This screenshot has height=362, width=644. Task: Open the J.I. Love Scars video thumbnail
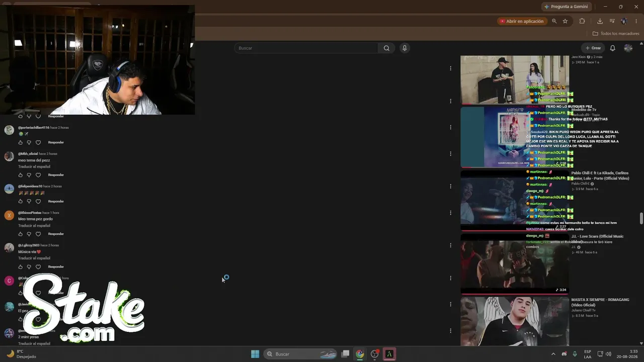tap(515, 264)
